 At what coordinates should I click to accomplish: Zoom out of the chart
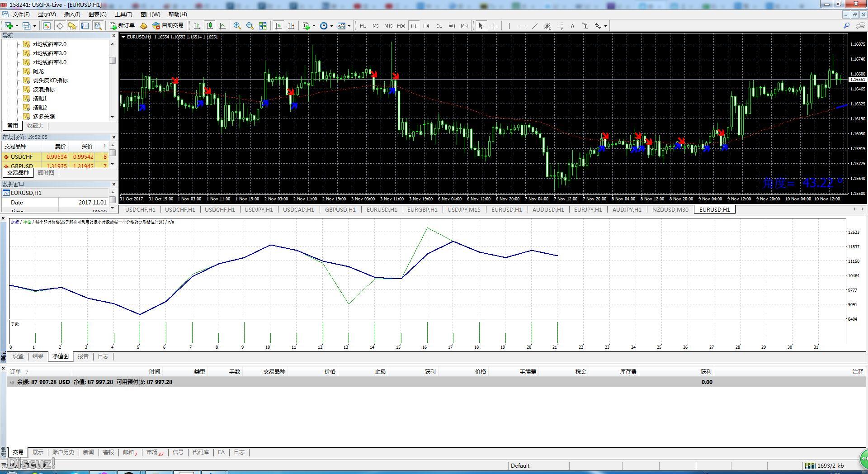pyautogui.click(x=250, y=26)
